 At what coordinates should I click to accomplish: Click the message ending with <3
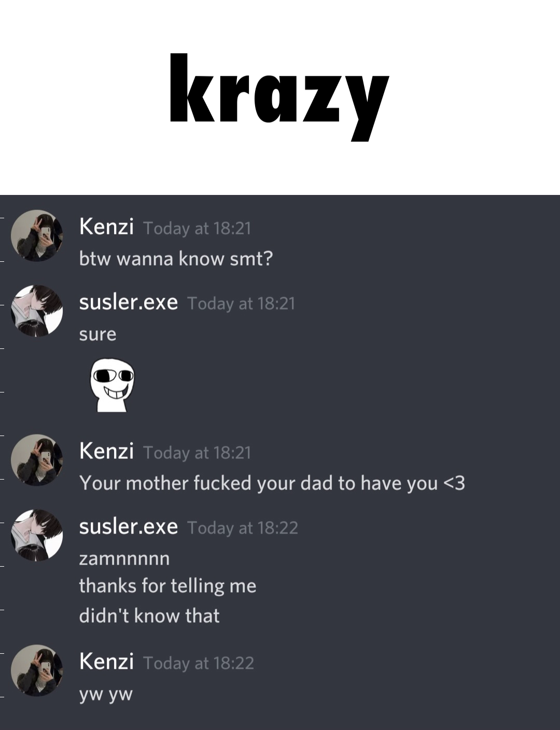(272, 483)
